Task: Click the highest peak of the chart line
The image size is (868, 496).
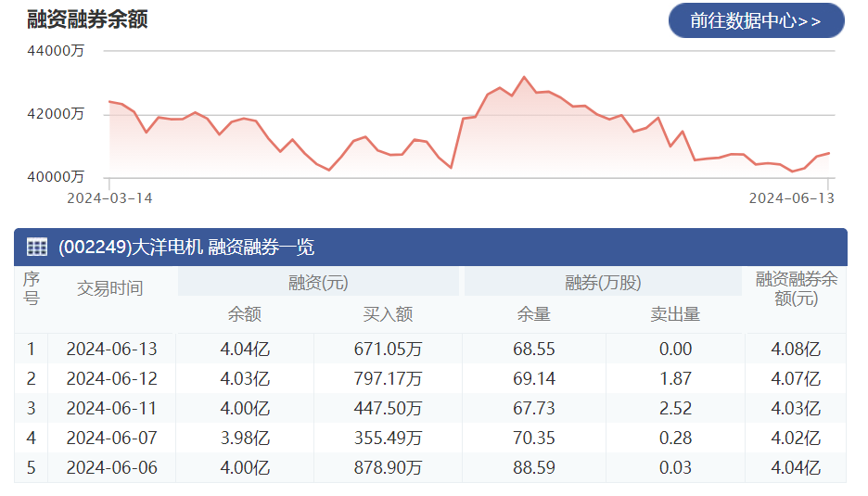Action: click(x=524, y=78)
